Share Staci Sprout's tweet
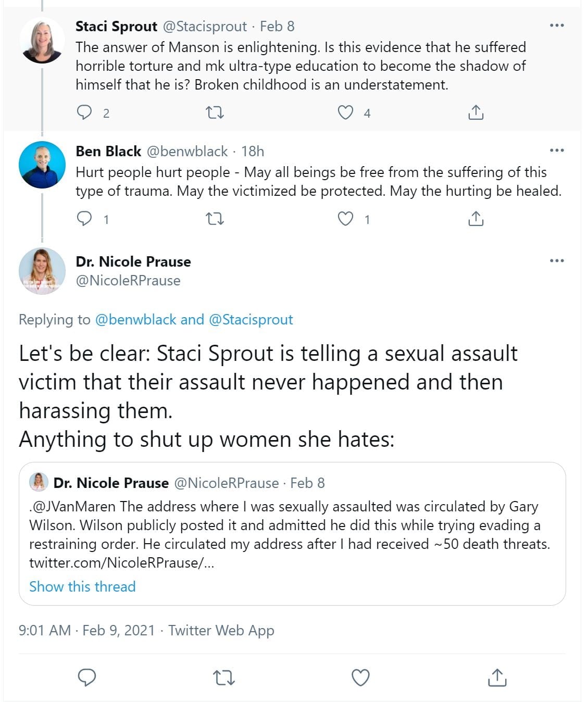Viewport: 588px width, 702px height. tap(476, 112)
